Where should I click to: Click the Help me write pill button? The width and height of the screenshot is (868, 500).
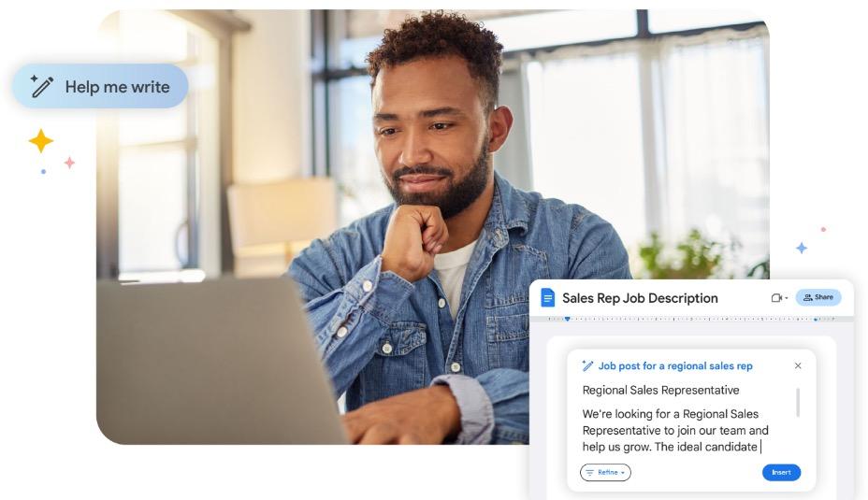pyautogui.click(x=100, y=86)
